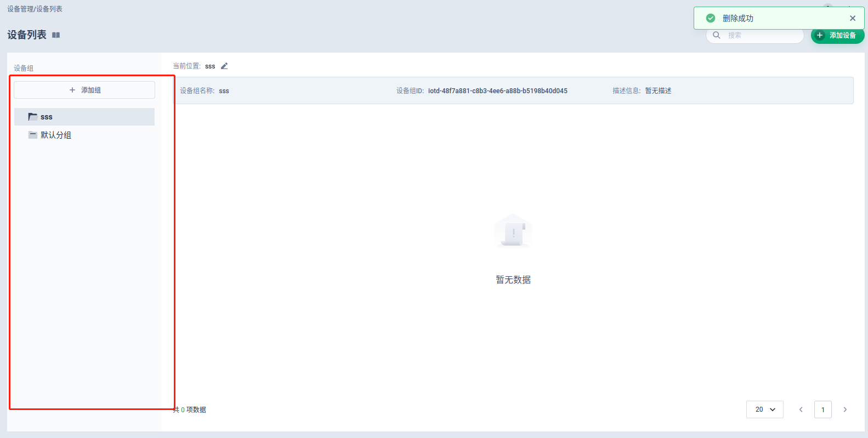Click the green checkmark icon in toast
The height and width of the screenshot is (438, 868).
click(711, 18)
